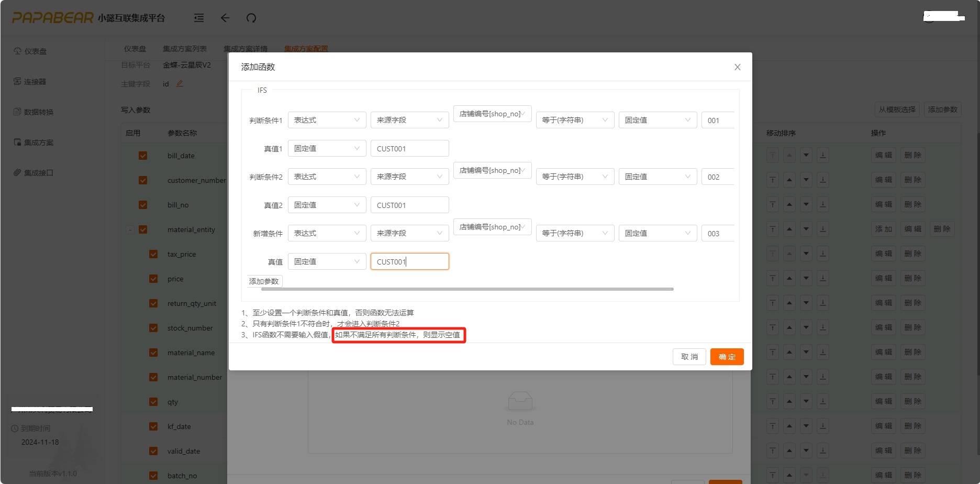Collapse the material_entity tree row
Viewport: 980px width, 484px height.
(130, 229)
